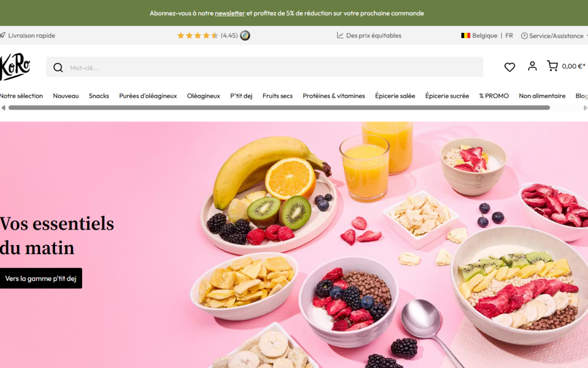
Task: Click the right arrow of menu scrollbar
Action: 585,108
